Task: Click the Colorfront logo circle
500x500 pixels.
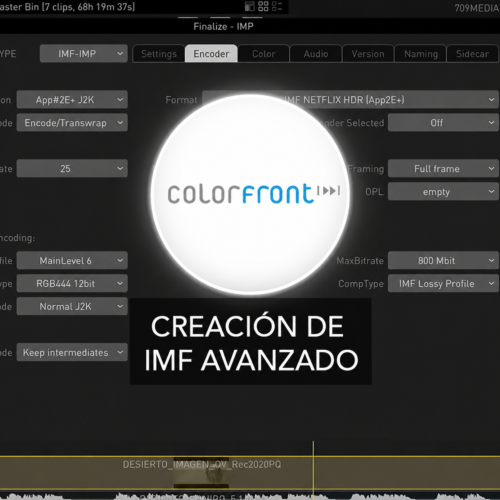Action: 250,194
